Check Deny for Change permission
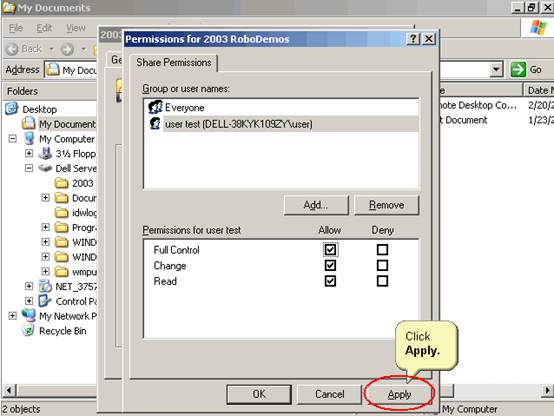This screenshot has height=416, width=554. [x=382, y=265]
